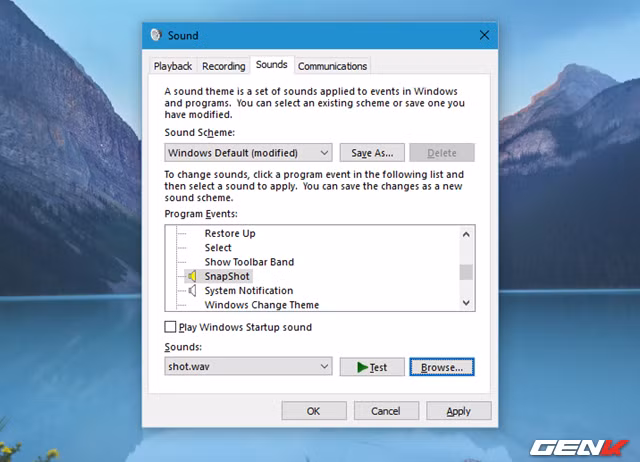The image size is (640, 462).
Task: Open the Sounds file dropdown showing shot.wav
Action: [324, 367]
